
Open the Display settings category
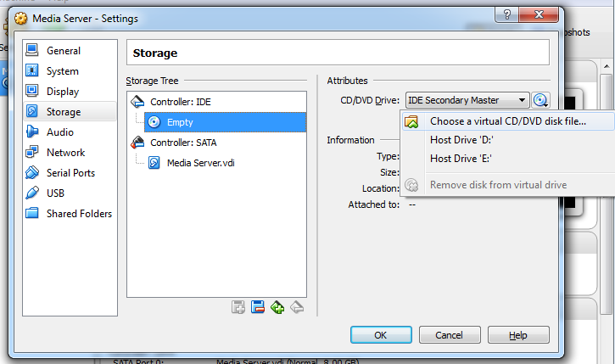coord(70,92)
